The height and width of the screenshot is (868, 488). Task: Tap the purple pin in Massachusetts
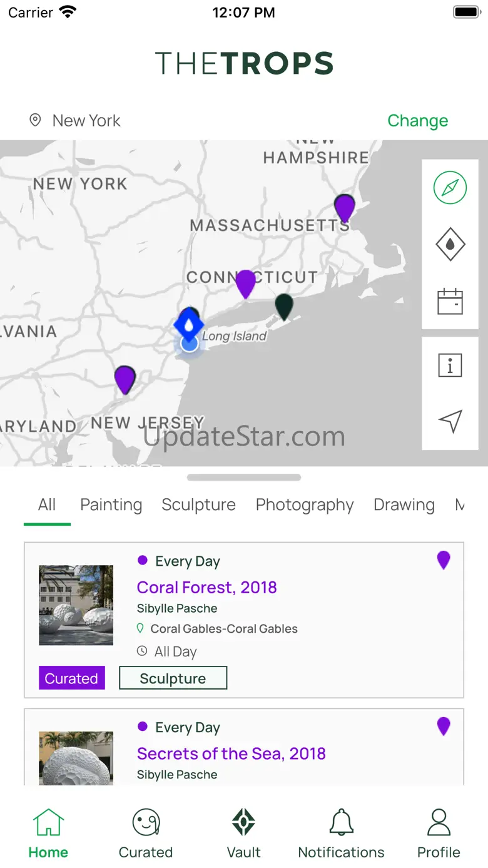tap(344, 207)
